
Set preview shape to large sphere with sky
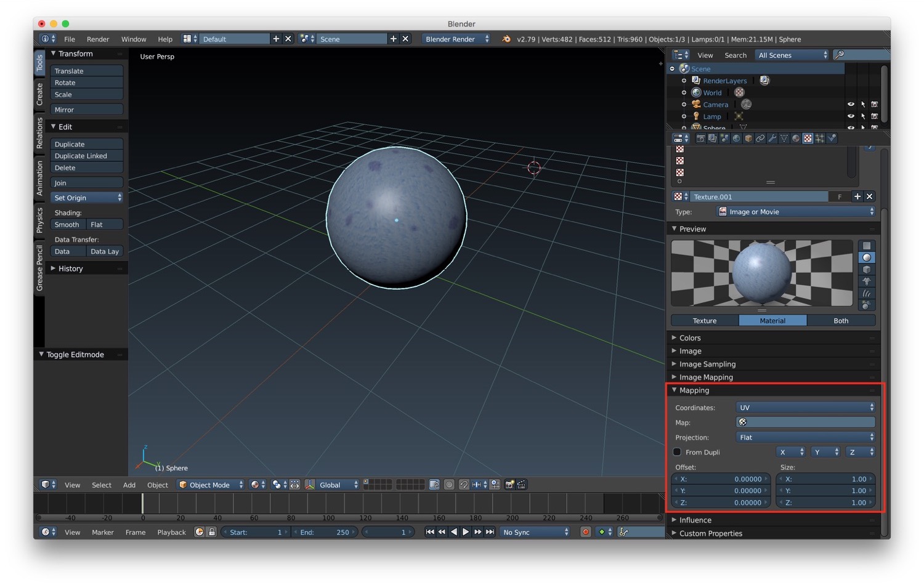(x=867, y=305)
